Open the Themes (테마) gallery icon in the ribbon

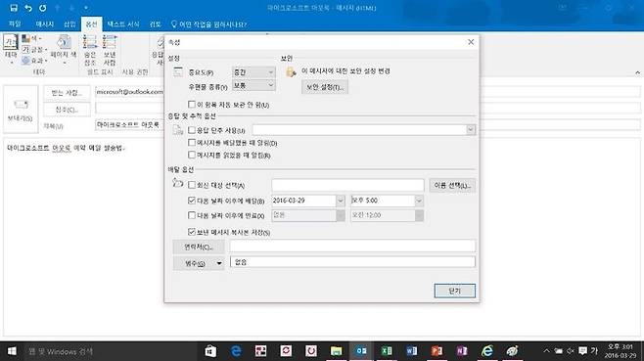click(10, 42)
